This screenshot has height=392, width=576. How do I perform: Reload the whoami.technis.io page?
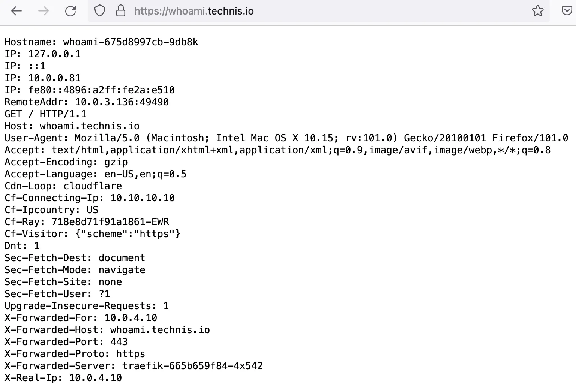tap(71, 11)
